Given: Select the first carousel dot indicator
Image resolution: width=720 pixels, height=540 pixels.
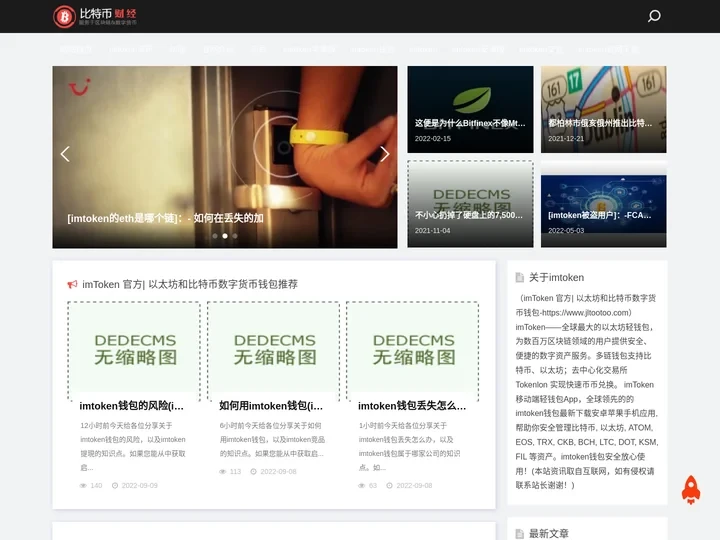Looking at the screenshot, I should click(215, 236).
